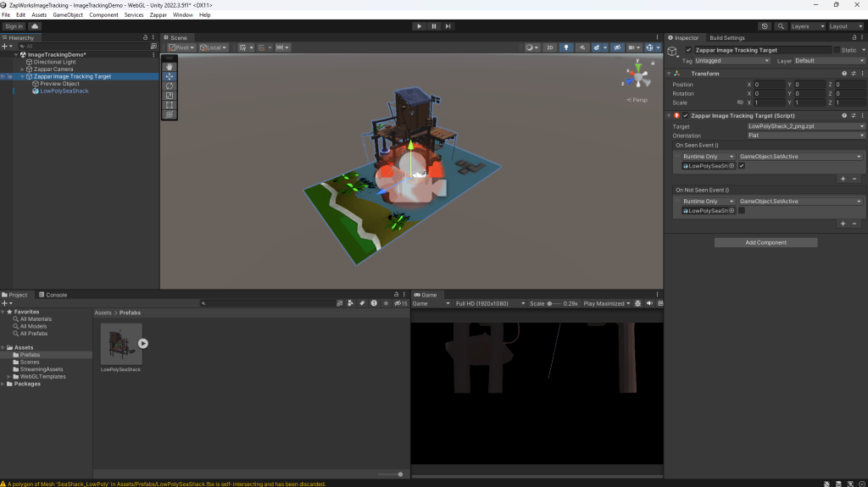This screenshot has height=487, width=868.
Task: Switch to the Build Settings tab
Action: pyautogui.click(x=726, y=38)
